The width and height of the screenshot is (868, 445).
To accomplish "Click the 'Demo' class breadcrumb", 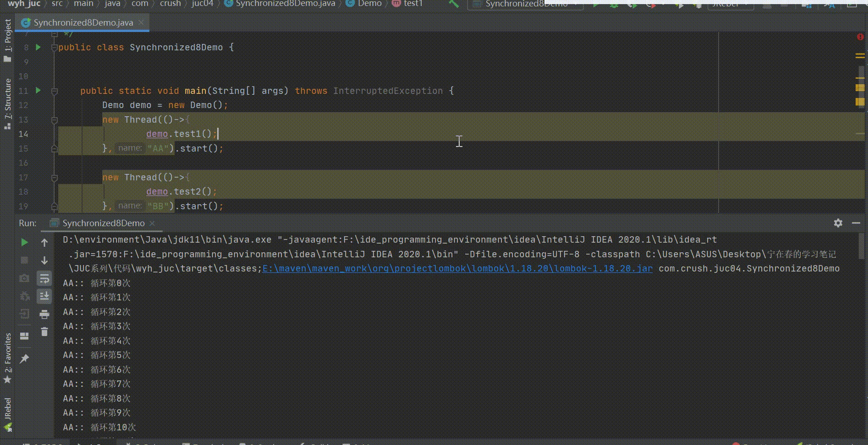I will point(364,4).
